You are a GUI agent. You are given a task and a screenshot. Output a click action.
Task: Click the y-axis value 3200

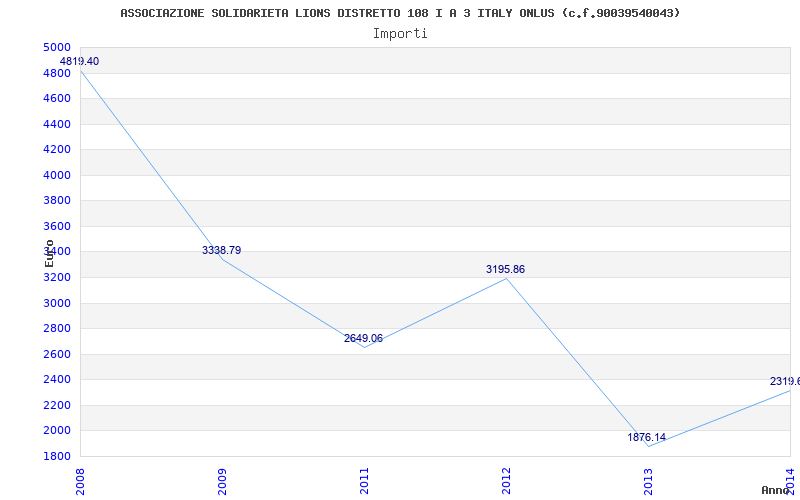[x=57, y=277]
